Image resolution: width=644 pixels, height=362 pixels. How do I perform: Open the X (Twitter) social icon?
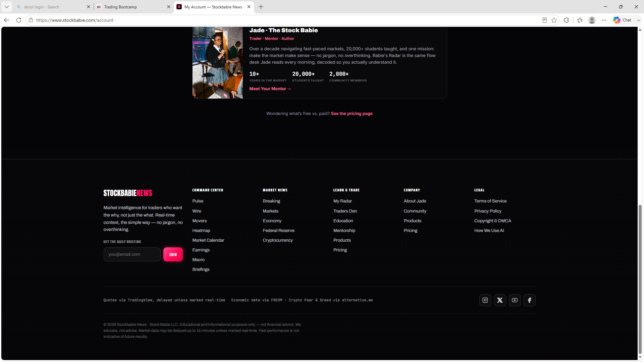pos(500,300)
